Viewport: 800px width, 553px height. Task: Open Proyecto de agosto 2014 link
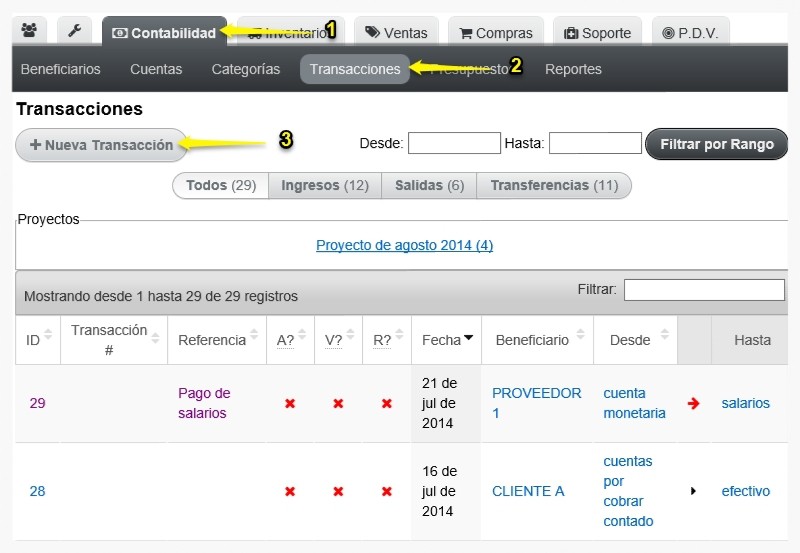click(405, 245)
